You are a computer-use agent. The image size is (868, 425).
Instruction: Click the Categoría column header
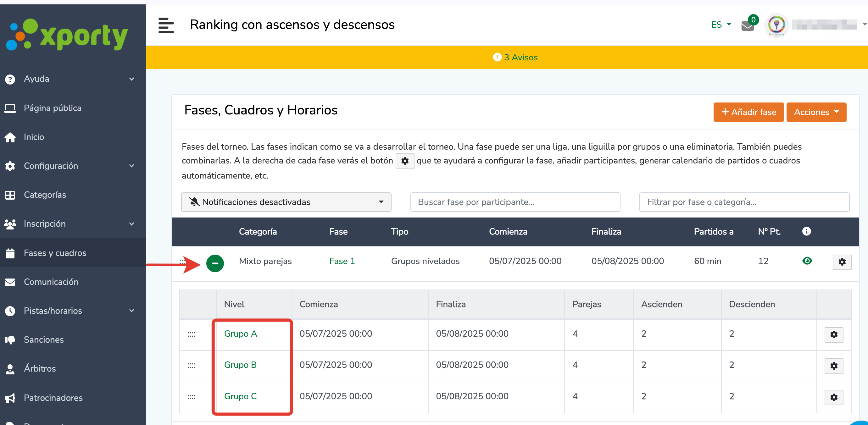click(x=258, y=232)
